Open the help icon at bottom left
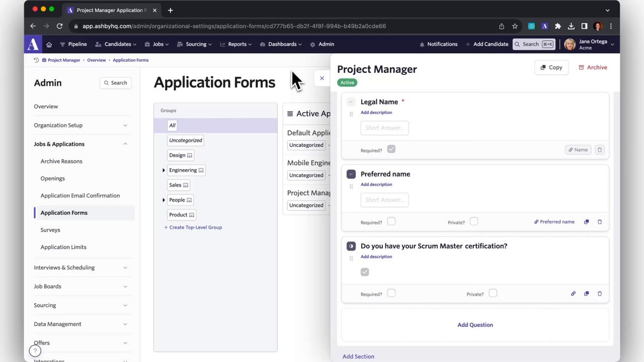The image size is (644, 362). click(35, 350)
